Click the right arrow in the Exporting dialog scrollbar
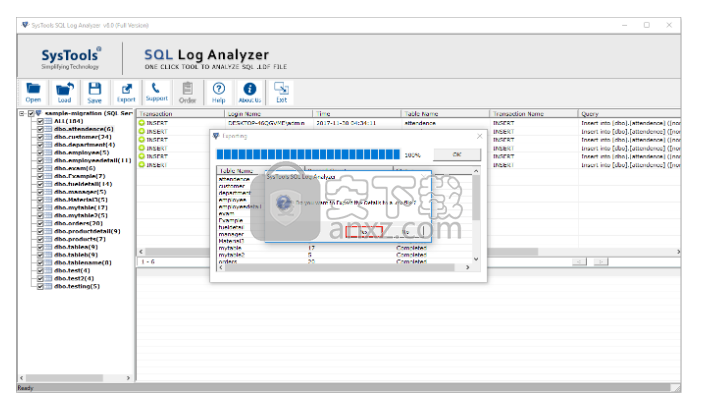 click(x=467, y=267)
